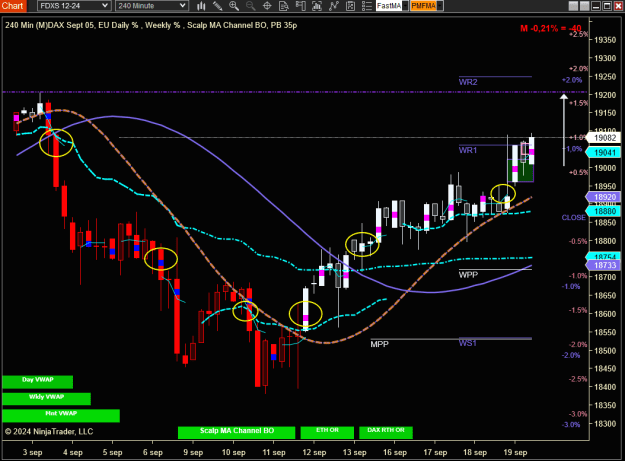Open the indicators line-graph icon
625x461 pixels.
pos(334,6)
